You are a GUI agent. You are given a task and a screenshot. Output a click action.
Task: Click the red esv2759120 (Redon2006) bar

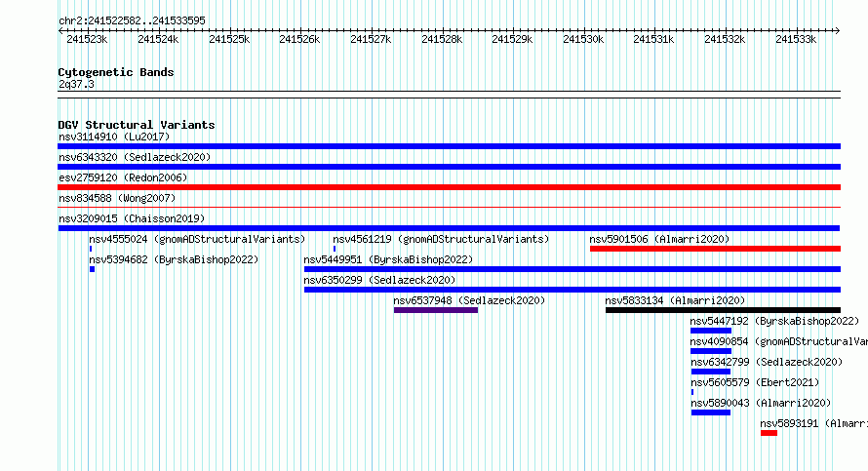pyautogui.click(x=449, y=187)
